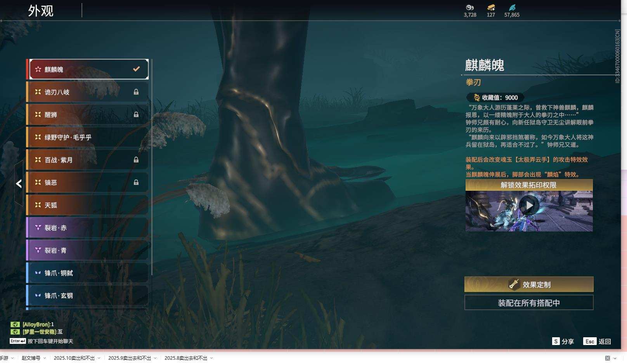Click the 解锁效果拓印权限 banner
This screenshot has height=364, width=627.
pos(529,185)
